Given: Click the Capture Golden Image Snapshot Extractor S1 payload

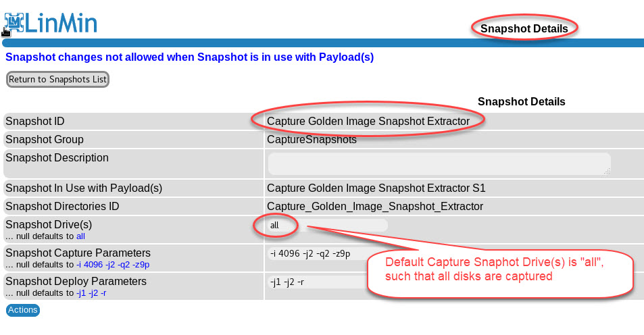Looking at the screenshot, I should pyautogui.click(x=376, y=188).
